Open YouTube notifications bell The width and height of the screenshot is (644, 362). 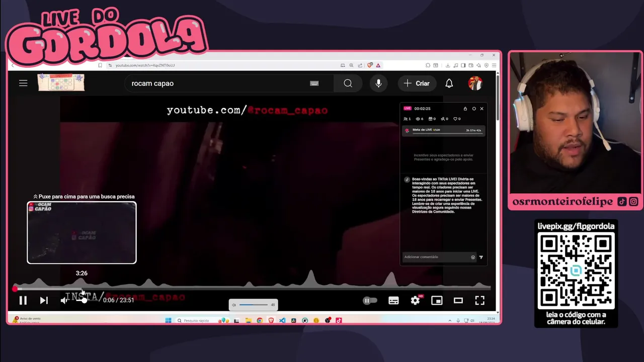449,83
